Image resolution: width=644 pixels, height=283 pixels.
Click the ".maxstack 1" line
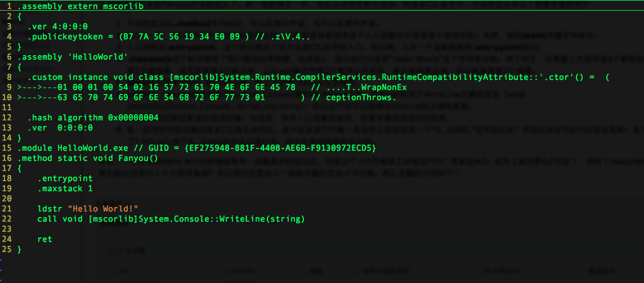[65, 188]
